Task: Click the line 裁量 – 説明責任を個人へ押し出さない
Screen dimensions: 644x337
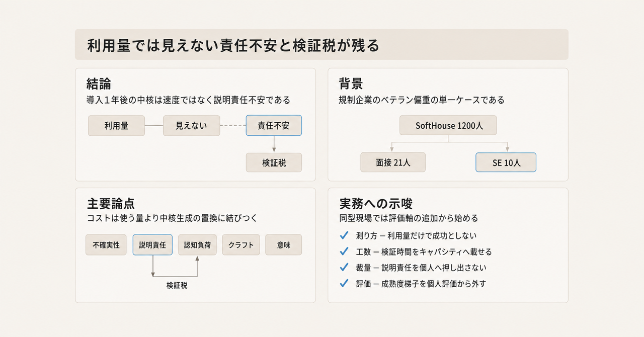Action: (x=421, y=268)
